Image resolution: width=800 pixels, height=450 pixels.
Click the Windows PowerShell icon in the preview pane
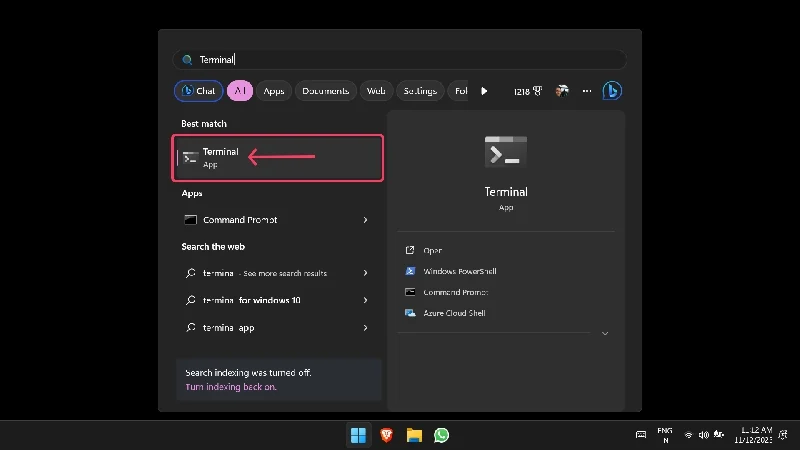pyautogui.click(x=410, y=271)
